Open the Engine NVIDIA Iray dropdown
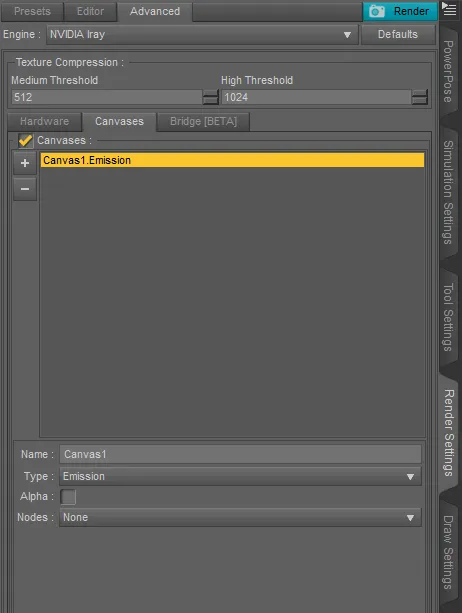 pos(202,34)
